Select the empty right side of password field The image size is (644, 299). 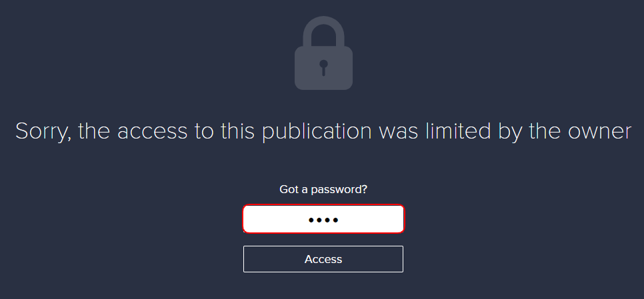372,219
